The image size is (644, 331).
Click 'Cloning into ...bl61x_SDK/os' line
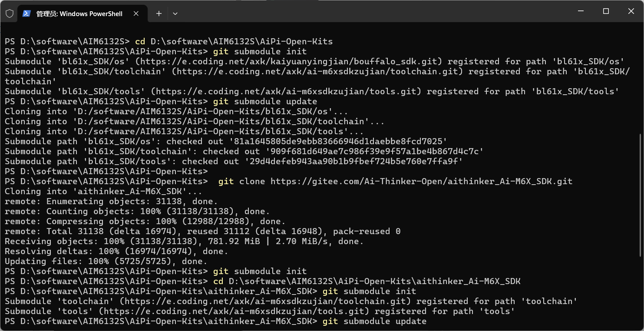(176, 111)
